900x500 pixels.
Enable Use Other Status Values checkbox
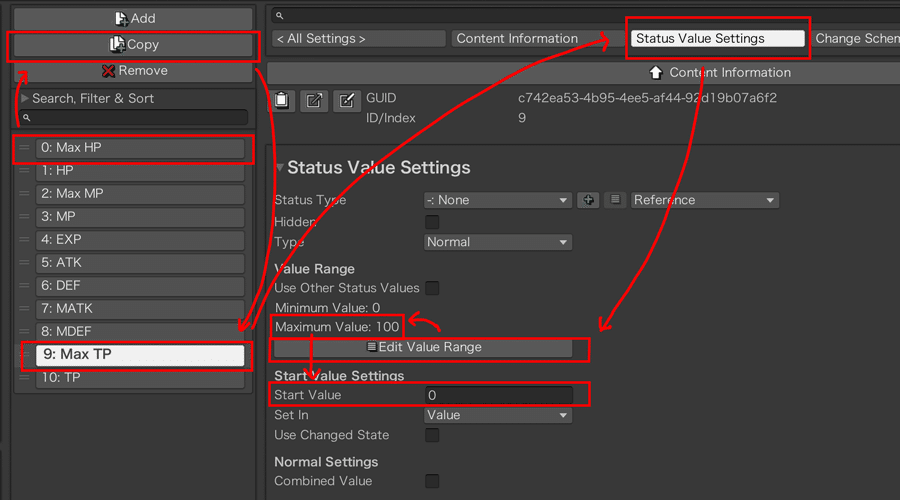pos(432,288)
